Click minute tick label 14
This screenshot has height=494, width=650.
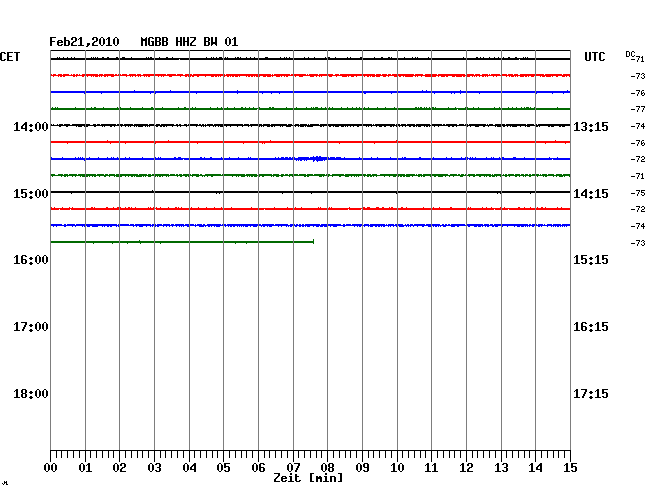click(x=535, y=468)
